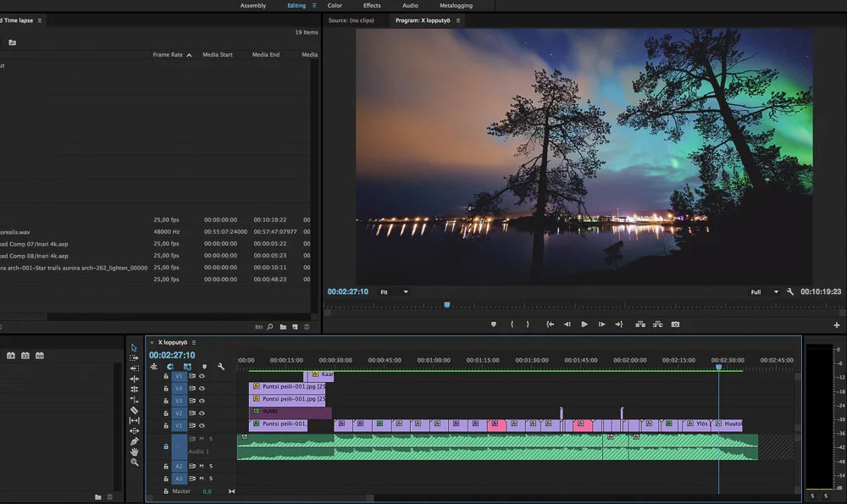Export frame with camera icon
This screenshot has height=504, width=847.
(x=675, y=324)
